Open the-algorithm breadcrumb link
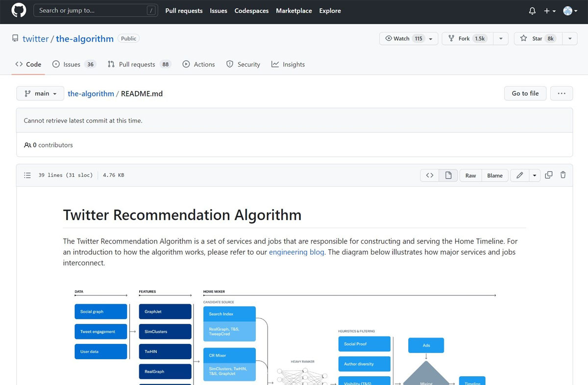The width and height of the screenshot is (588, 385). (x=91, y=94)
